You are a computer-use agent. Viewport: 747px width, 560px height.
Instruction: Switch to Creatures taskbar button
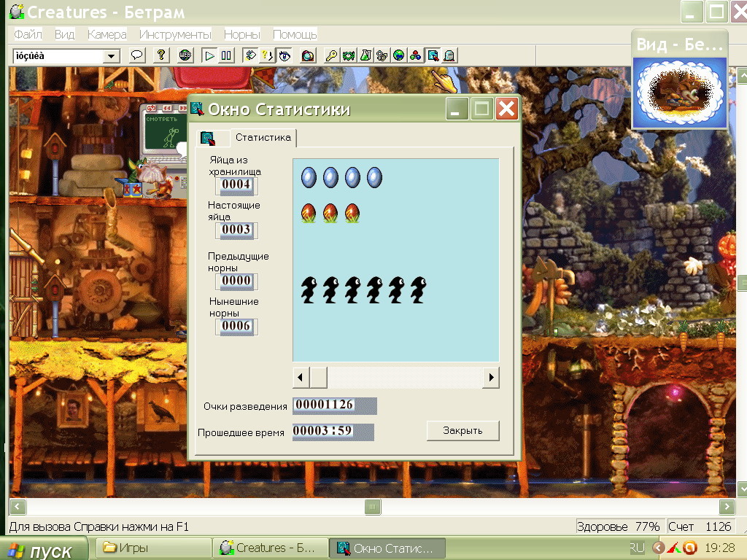pos(271,548)
